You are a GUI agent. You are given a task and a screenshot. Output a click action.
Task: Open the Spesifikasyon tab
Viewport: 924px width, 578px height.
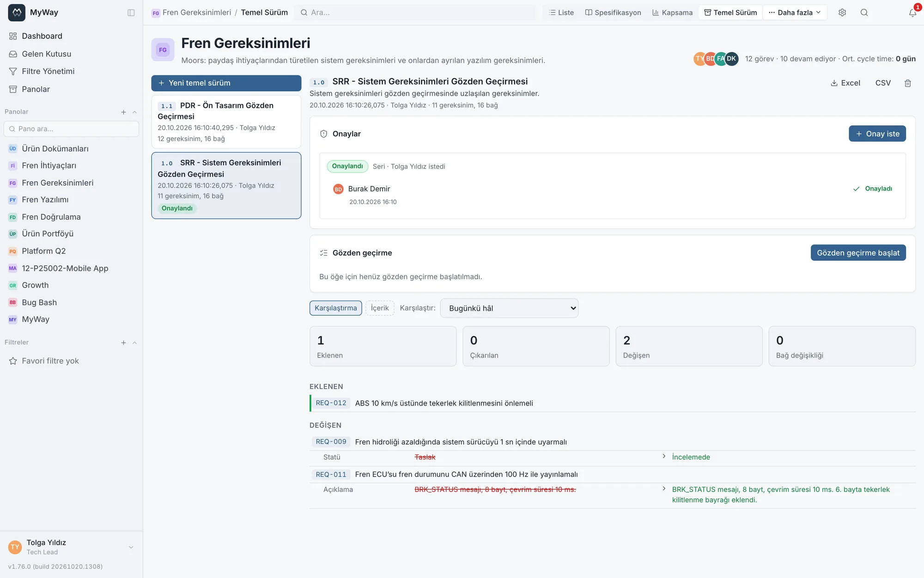[x=613, y=12]
